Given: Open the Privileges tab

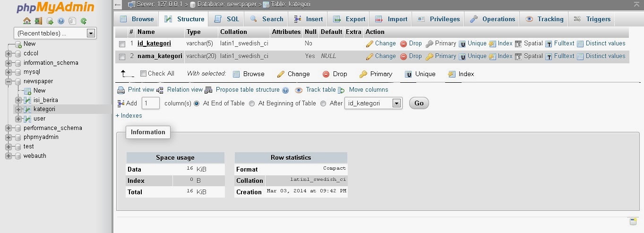Looking at the screenshot, I should (x=438, y=19).
